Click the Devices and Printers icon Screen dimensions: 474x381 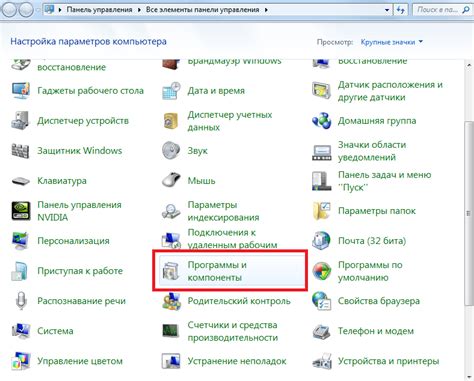tap(322, 361)
